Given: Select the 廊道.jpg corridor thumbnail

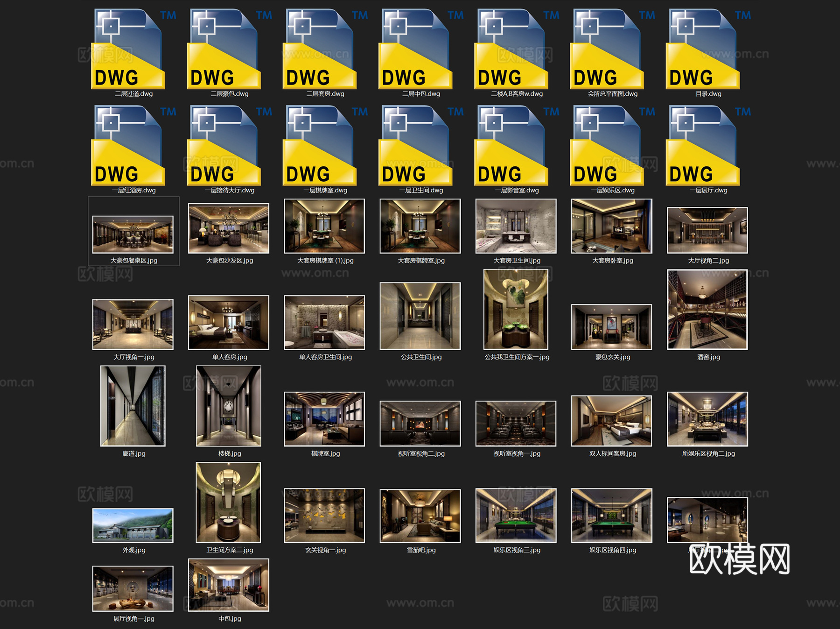Looking at the screenshot, I should pos(133,406).
